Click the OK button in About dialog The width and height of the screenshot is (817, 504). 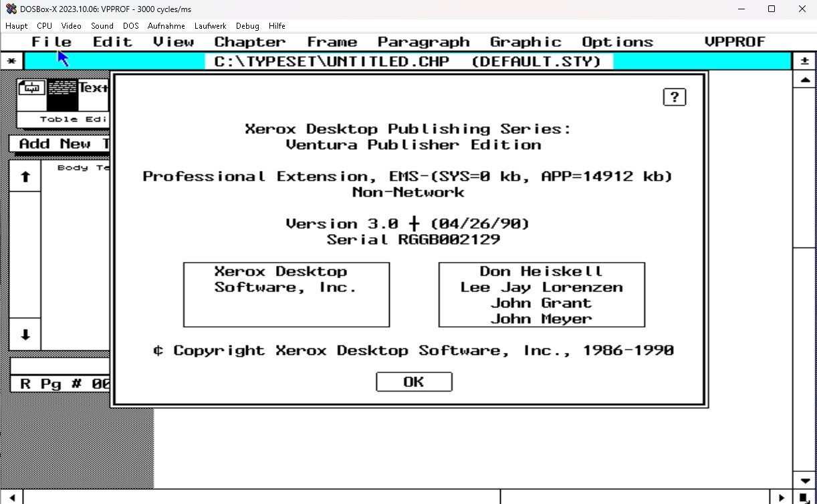pyautogui.click(x=414, y=382)
